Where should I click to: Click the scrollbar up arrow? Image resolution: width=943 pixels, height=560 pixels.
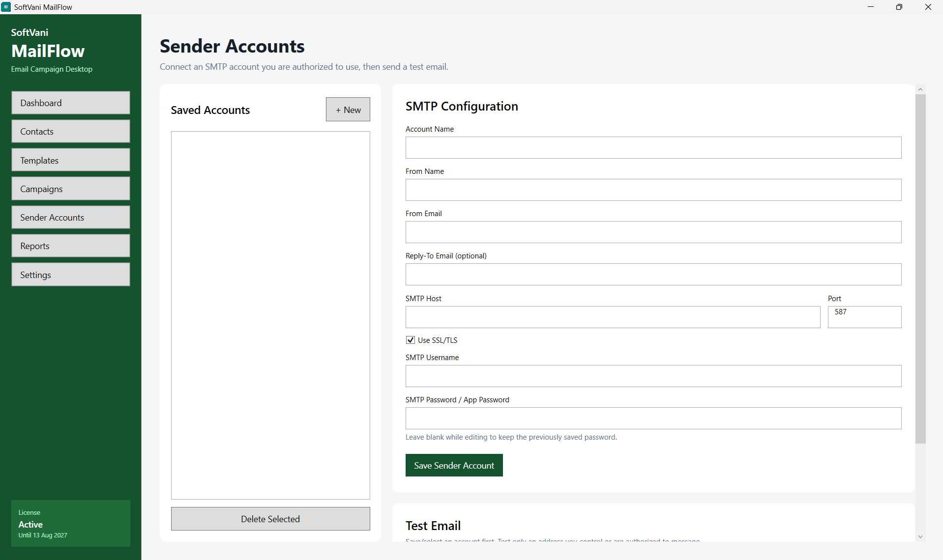pos(920,89)
